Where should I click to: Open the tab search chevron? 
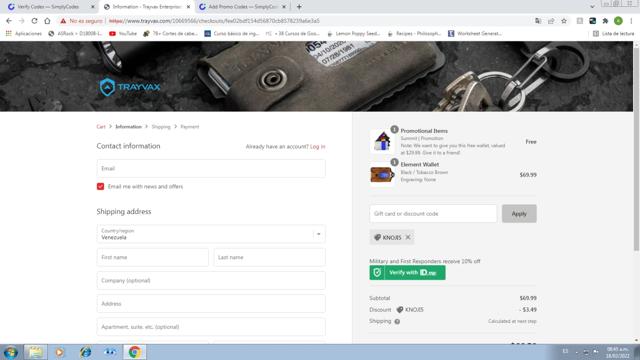pyautogui.click(x=592, y=7)
